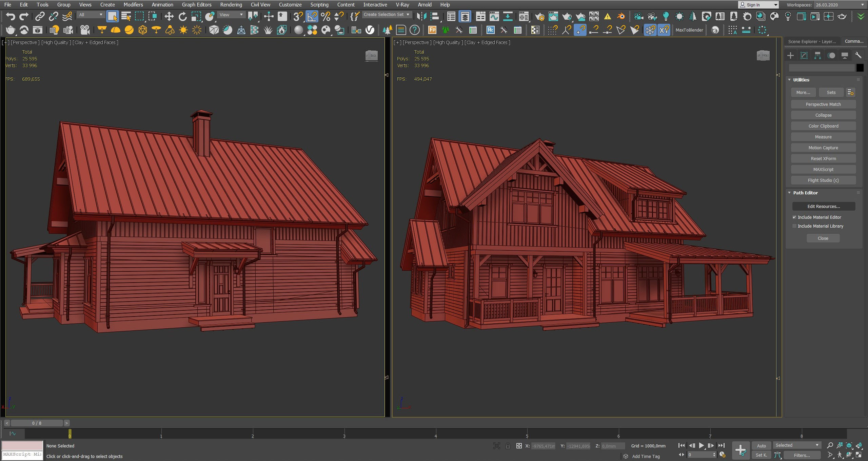Launch the Perspective Match utility
Image resolution: width=868 pixels, height=461 pixels.
(823, 104)
